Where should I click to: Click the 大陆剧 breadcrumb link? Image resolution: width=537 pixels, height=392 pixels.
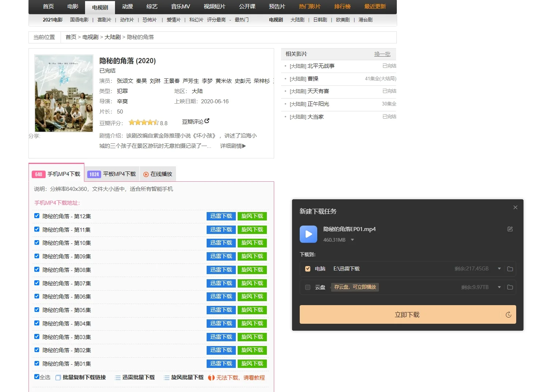click(x=112, y=37)
